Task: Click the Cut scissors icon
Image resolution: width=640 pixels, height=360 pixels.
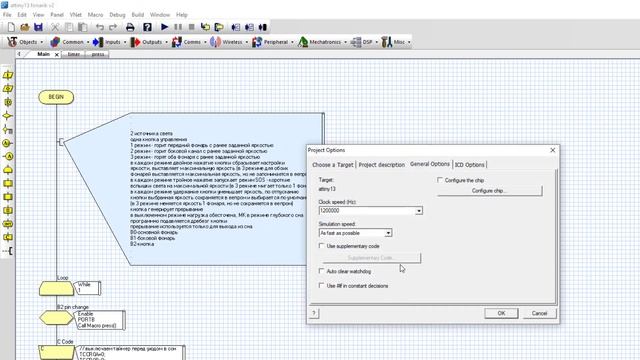Action: tap(55, 27)
